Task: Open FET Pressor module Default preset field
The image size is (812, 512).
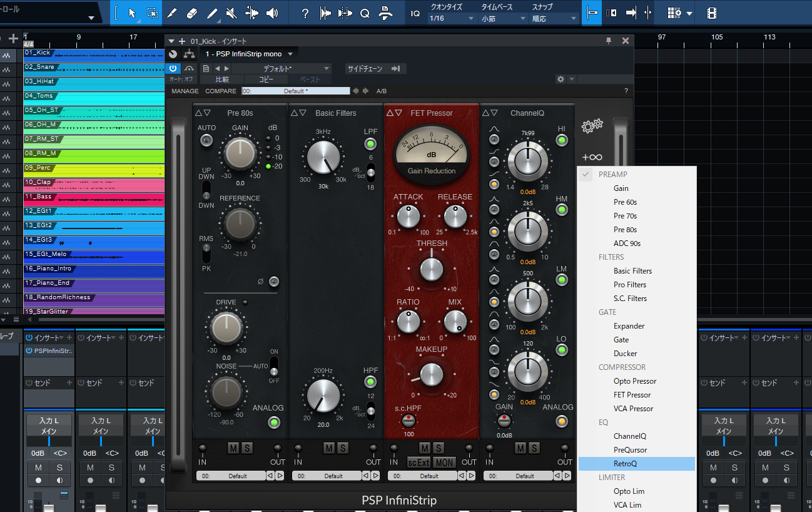Action: (x=422, y=476)
